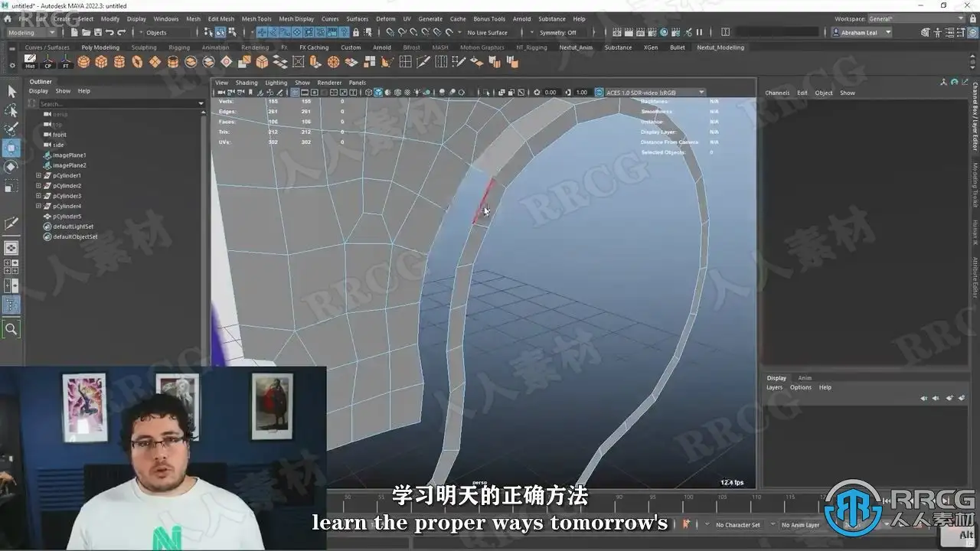Open the ACES 1.0 SDR-video view transform dropdown

pyautogui.click(x=655, y=93)
